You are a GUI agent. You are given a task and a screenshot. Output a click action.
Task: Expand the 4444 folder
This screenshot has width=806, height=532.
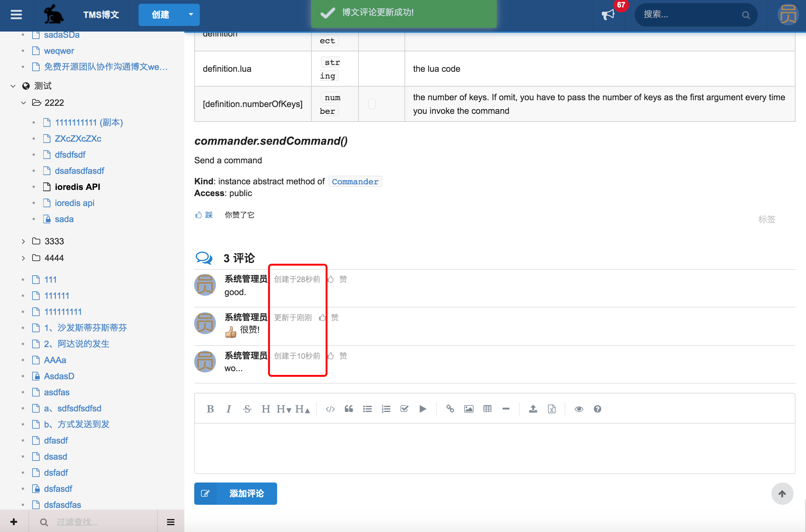[24, 258]
